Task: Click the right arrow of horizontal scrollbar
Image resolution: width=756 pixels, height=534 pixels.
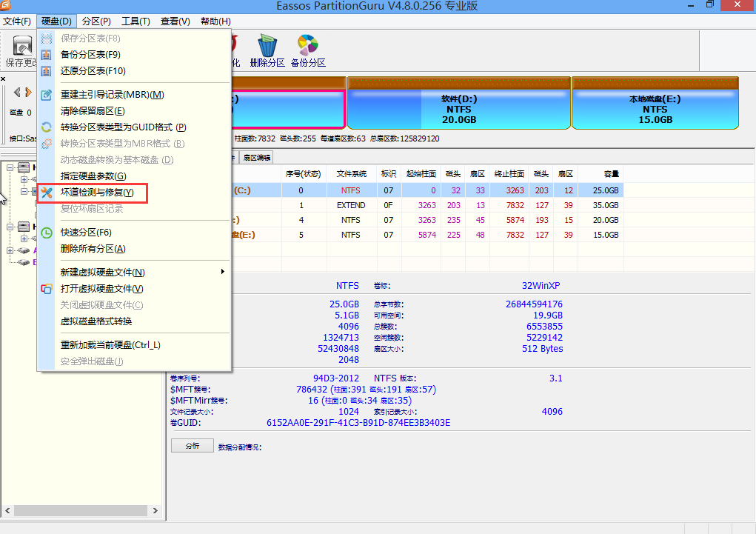Action: (155, 510)
